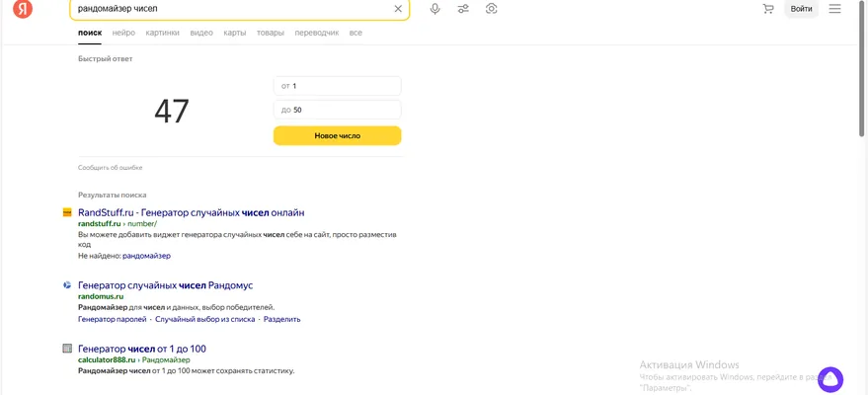Switch to the нейро tab
The width and height of the screenshot is (868, 395).
123,33
